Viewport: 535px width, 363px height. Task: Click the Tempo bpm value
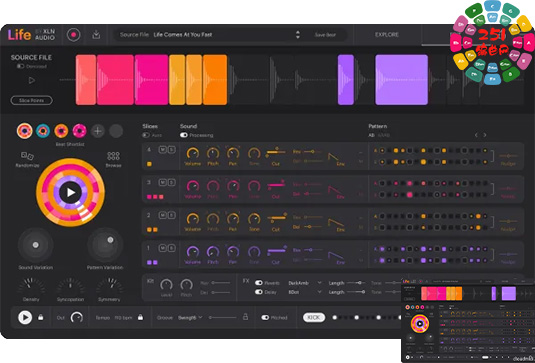tap(123, 318)
